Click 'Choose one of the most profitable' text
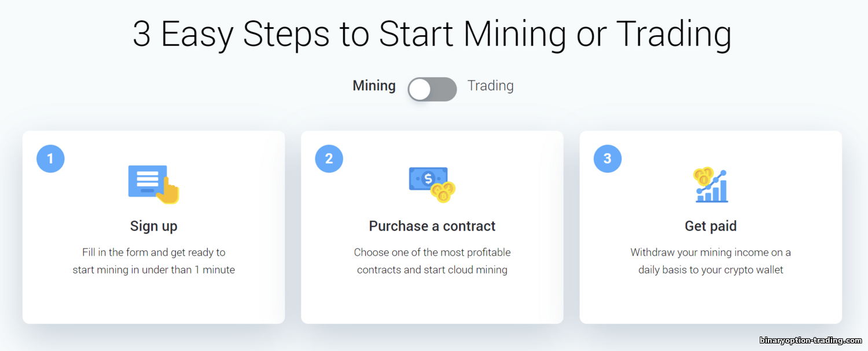This screenshot has height=351, width=868. pos(432,252)
